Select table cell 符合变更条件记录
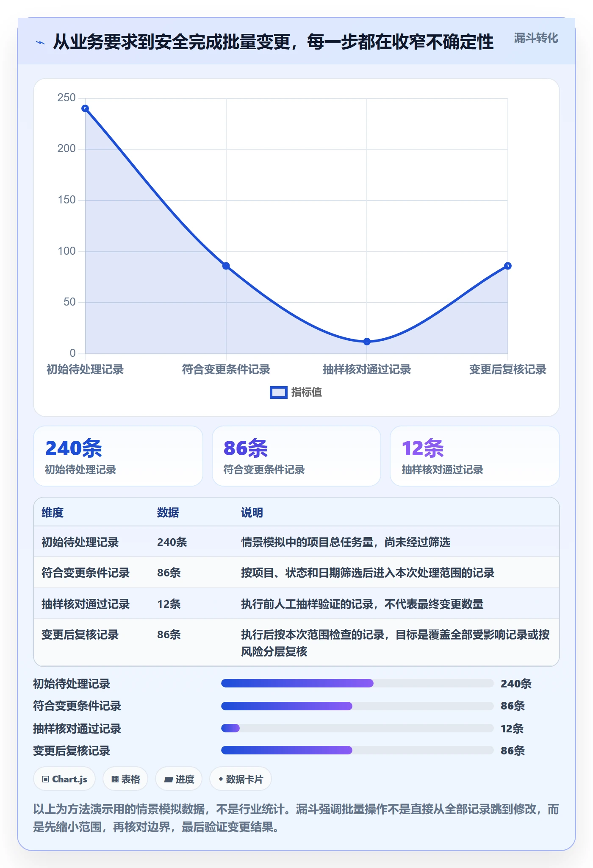The height and width of the screenshot is (868, 593). click(x=86, y=573)
